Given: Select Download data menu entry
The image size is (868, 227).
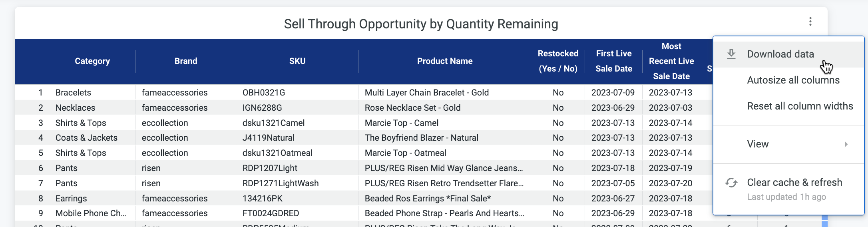Looking at the screenshot, I should pos(788,54).
